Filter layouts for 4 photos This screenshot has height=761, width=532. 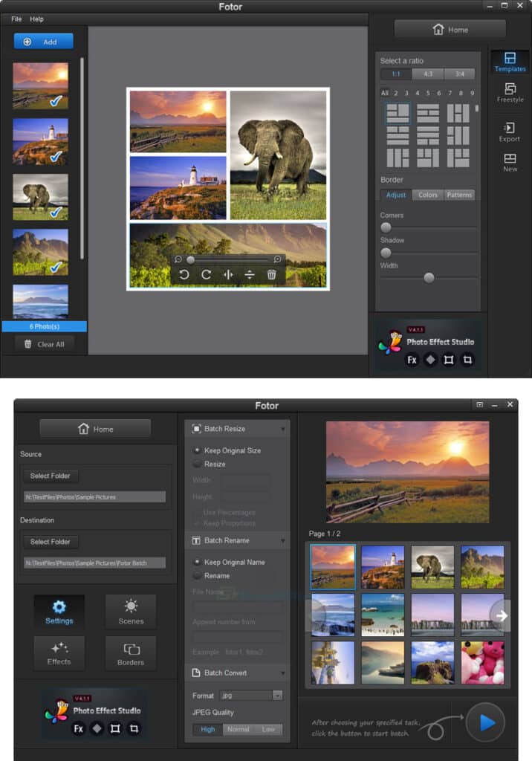point(418,93)
